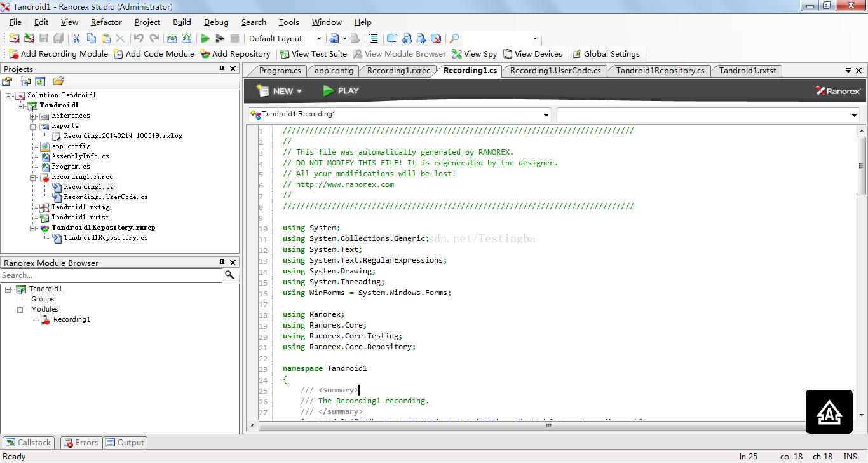Click the Copy toolbar icon
Screen dimensions: 868x463
[92, 38]
